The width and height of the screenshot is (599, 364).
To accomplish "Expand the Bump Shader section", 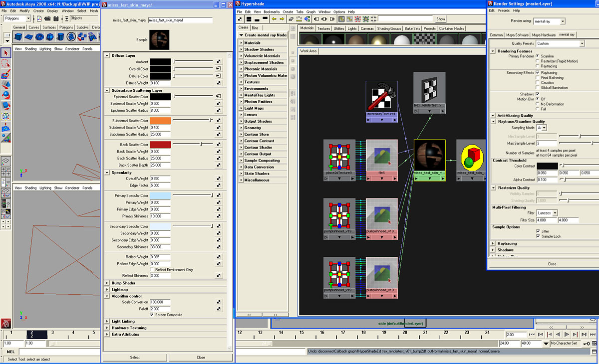I will coord(107,283).
